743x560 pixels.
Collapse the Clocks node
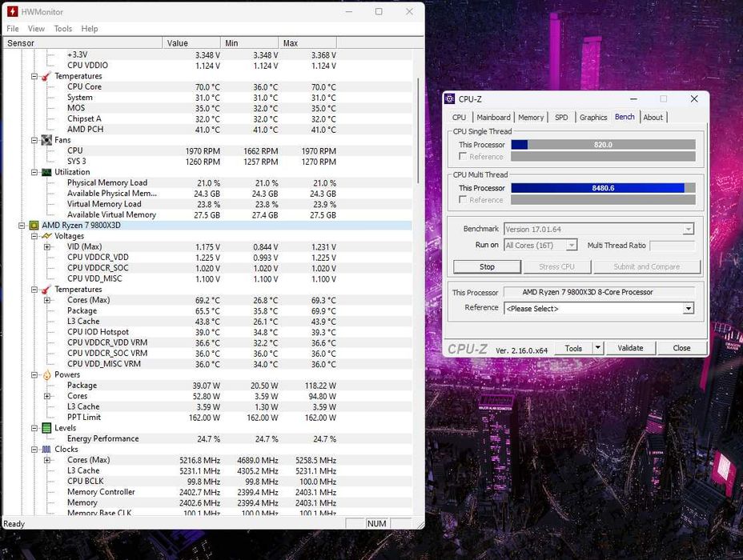[34, 450]
